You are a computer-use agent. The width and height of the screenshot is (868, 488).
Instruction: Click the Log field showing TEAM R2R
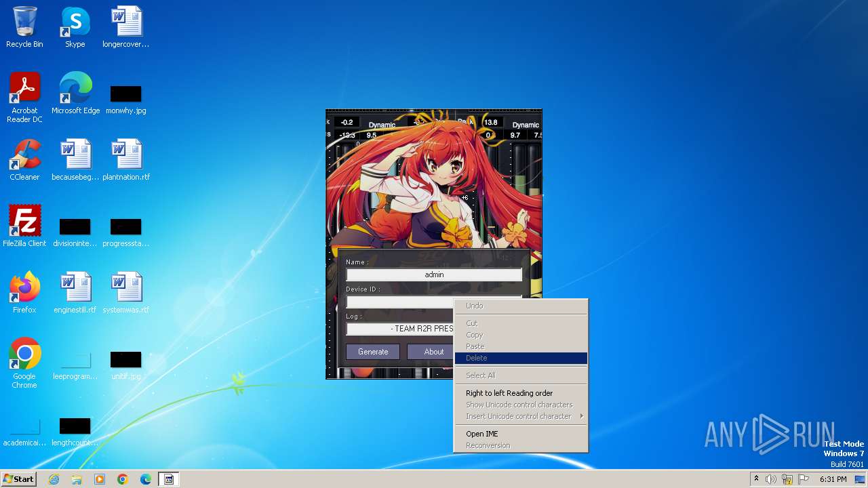tap(400, 329)
